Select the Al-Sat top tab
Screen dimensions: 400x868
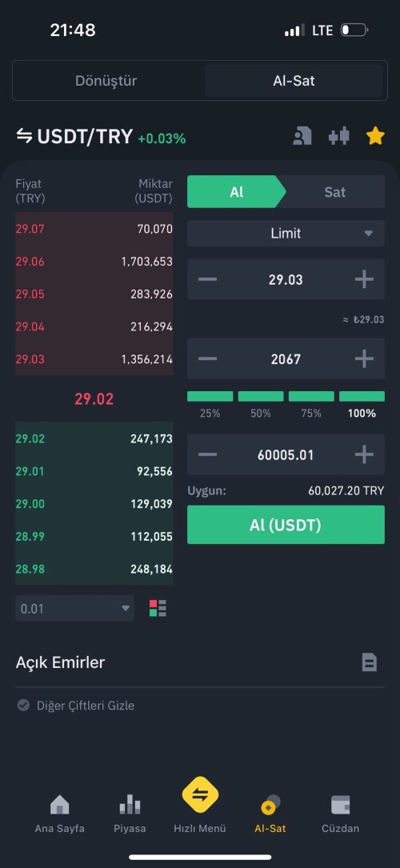click(294, 81)
